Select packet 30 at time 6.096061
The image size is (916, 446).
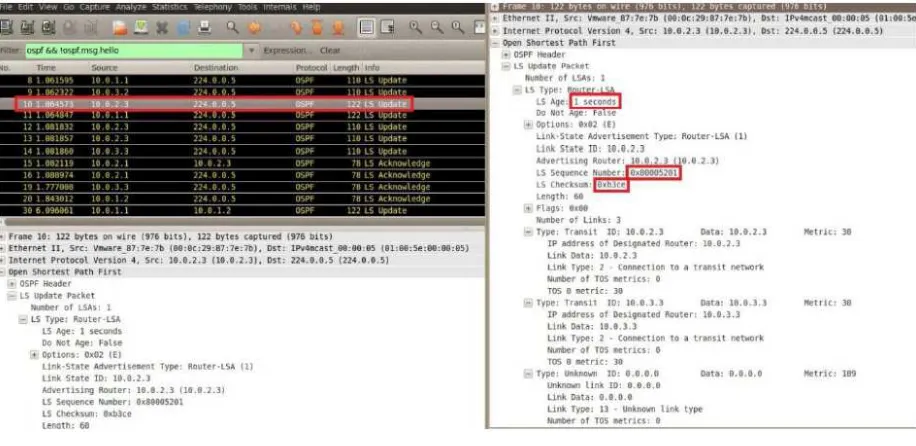242,210
